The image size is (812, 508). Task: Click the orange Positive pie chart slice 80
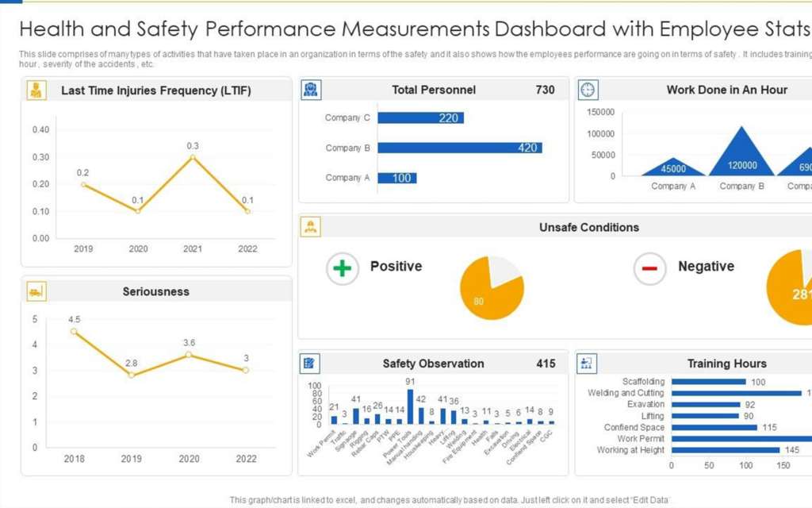tap(488, 298)
